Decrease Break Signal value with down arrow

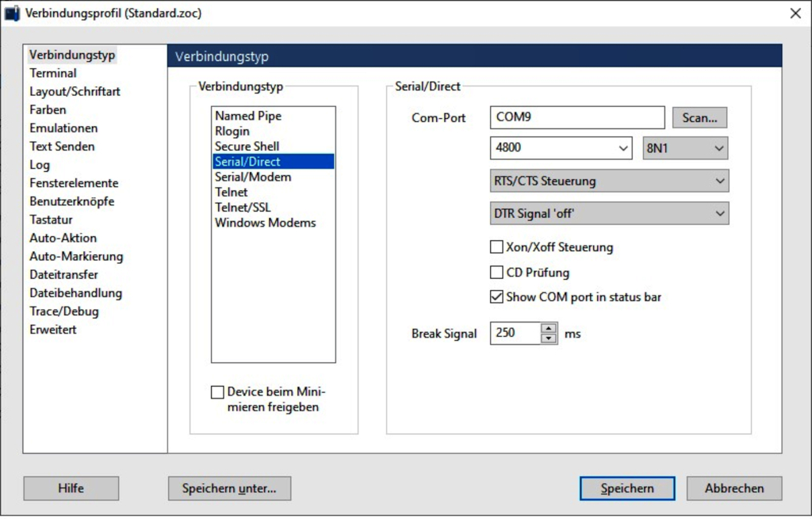[x=548, y=338]
